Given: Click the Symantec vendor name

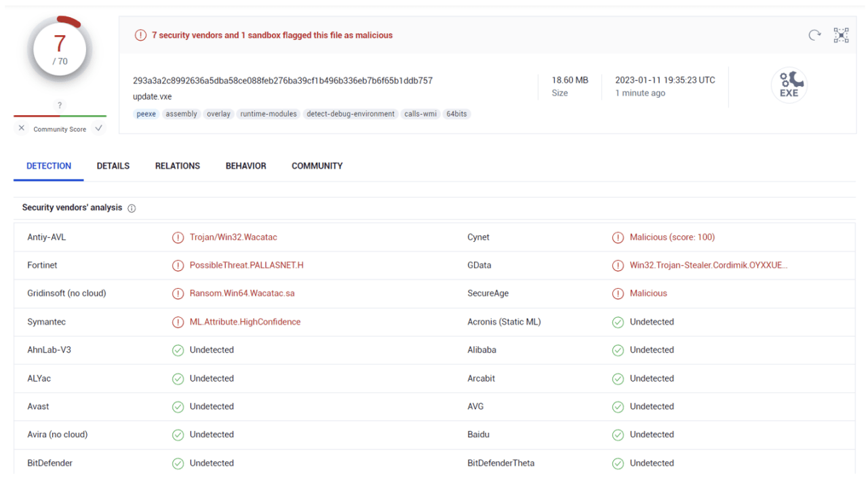Looking at the screenshot, I should [47, 322].
